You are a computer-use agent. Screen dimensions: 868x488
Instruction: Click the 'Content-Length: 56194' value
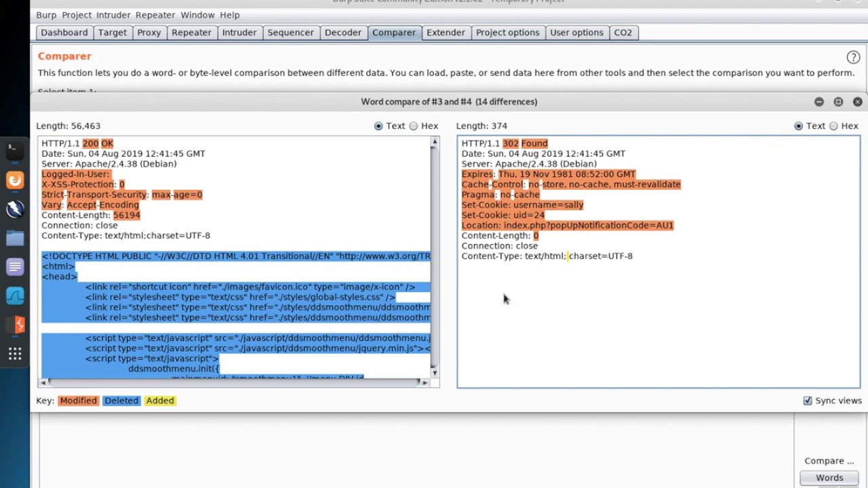(x=126, y=215)
